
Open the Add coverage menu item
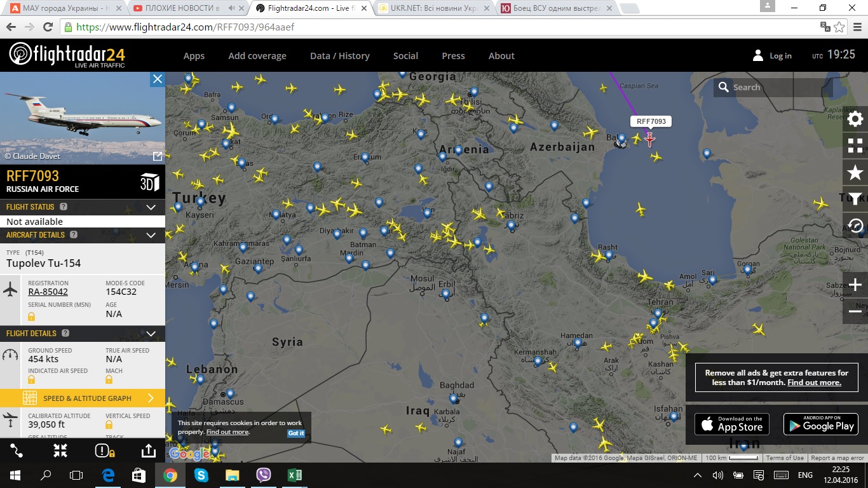pyautogui.click(x=257, y=56)
